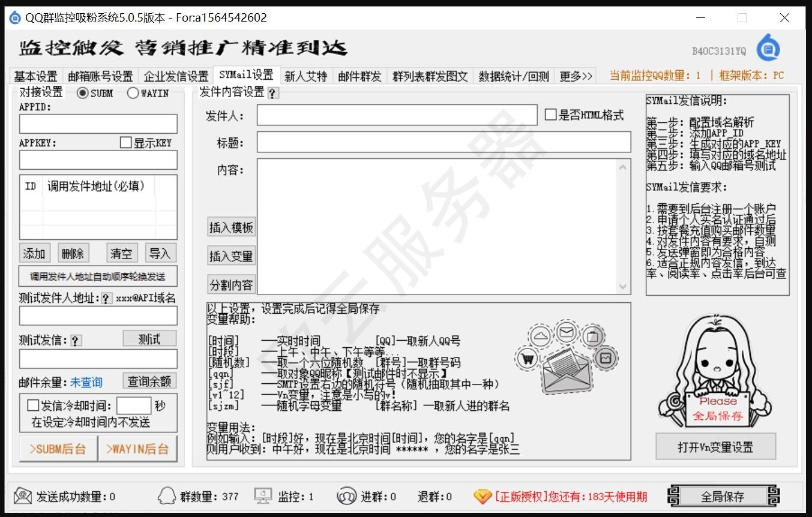Click the penguin icon beside 群数量
This screenshot has width=812, height=517.
click(x=166, y=496)
